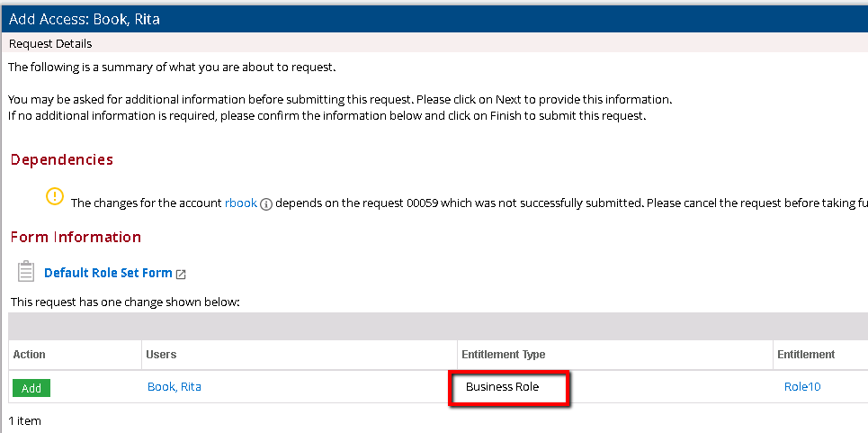The width and height of the screenshot is (868, 433).
Task: Sort by the Action column header
Action: (30, 355)
